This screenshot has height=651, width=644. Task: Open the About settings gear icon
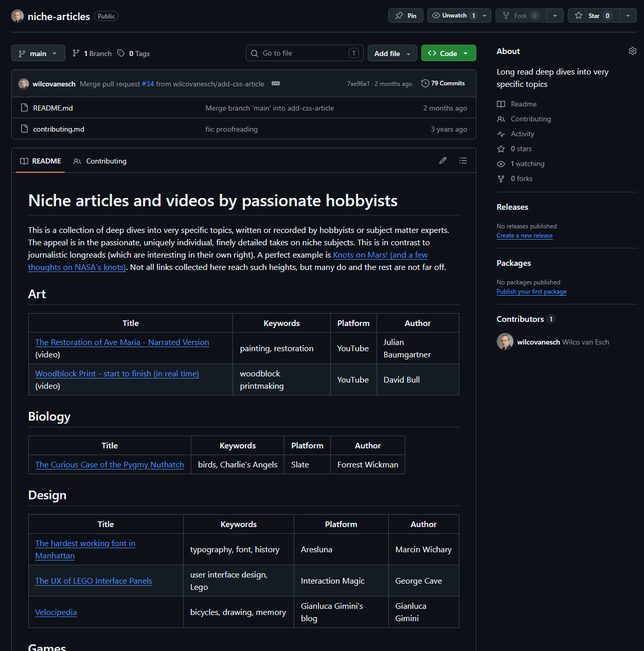click(x=633, y=51)
